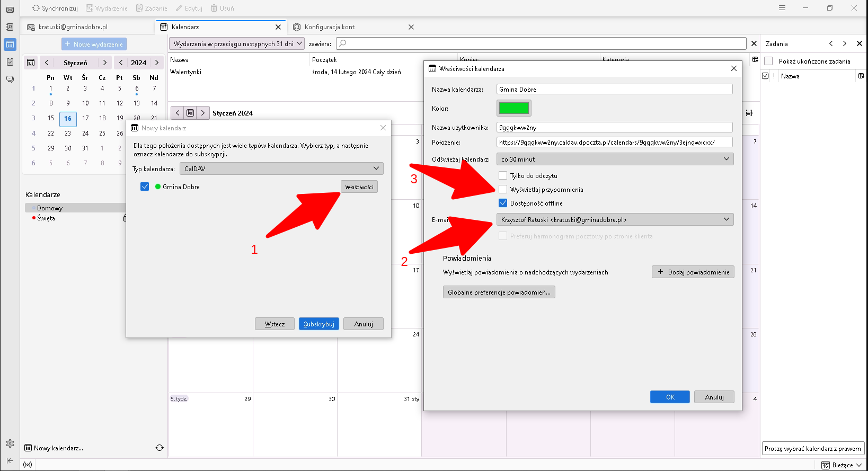Uncheck Dostępność offline option

503,203
